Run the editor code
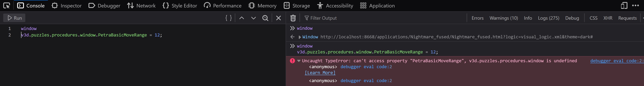The image size is (644, 86). coord(14,18)
